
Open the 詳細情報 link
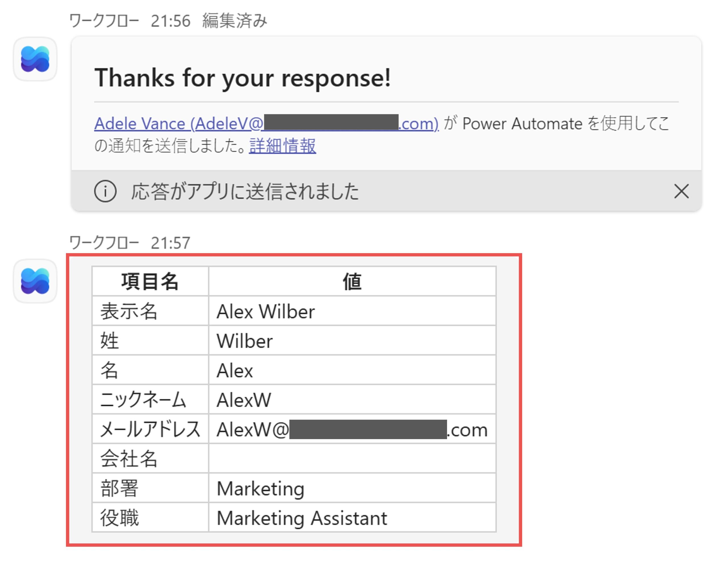click(x=282, y=146)
